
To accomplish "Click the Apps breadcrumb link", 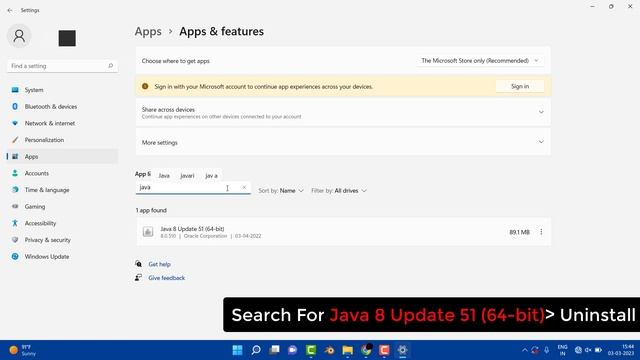I will [x=148, y=31].
